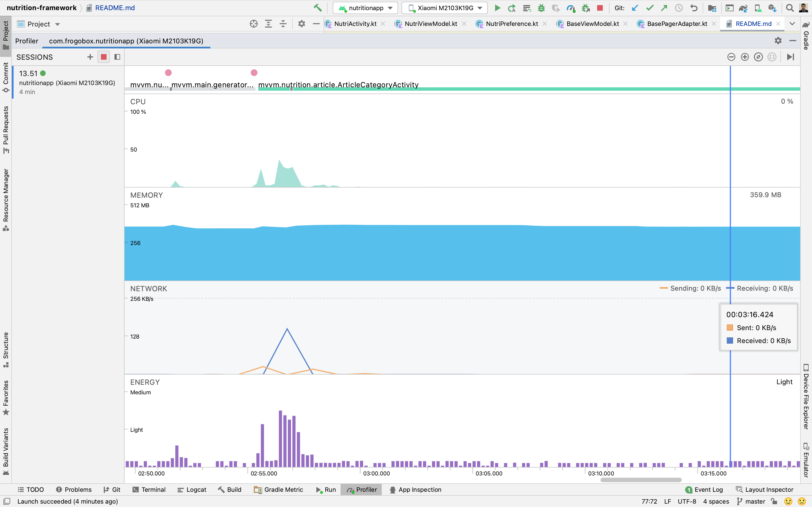Screen dimensions: 812x507
Task: Run the app with green play icon
Action: pos(497,8)
